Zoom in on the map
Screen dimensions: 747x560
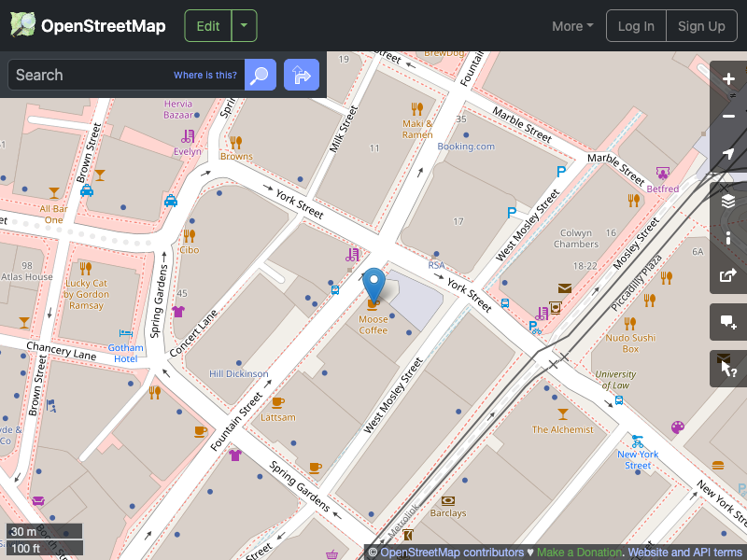(728, 79)
